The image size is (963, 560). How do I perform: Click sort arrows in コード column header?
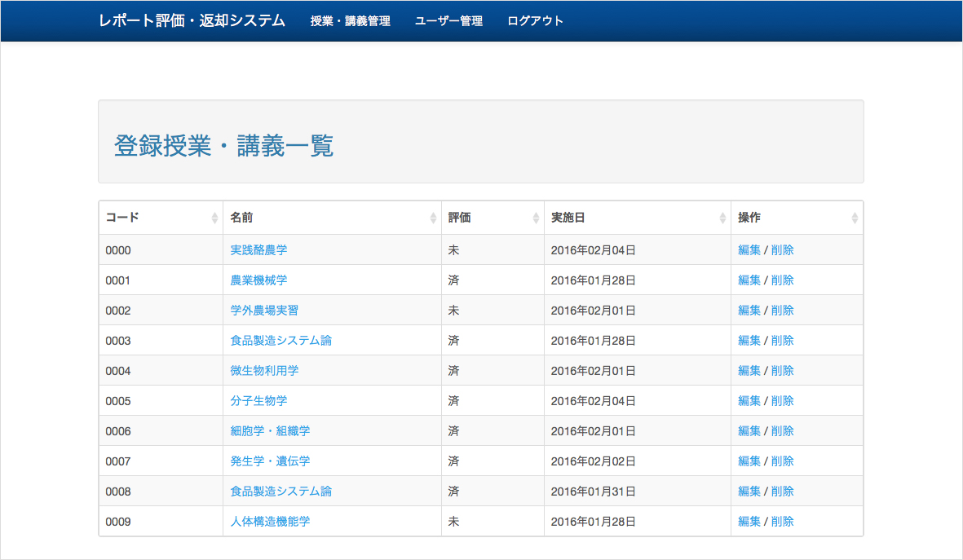pos(214,218)
